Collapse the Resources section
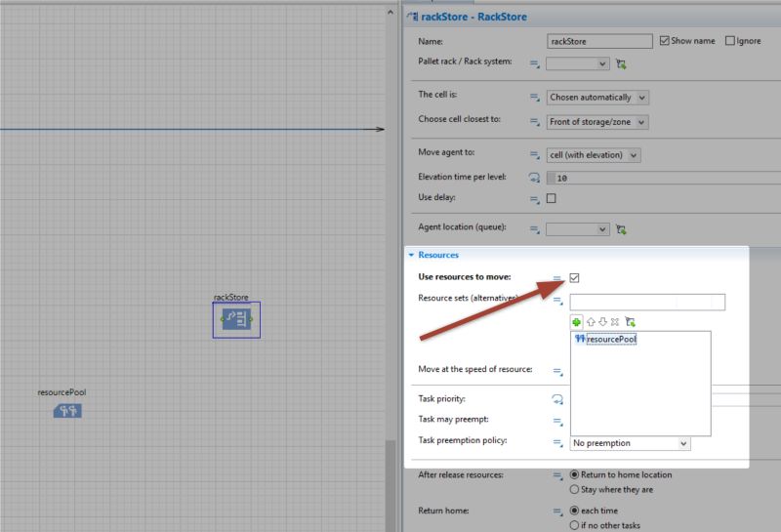This screenshot has width=781, height=532. [411, 255]
